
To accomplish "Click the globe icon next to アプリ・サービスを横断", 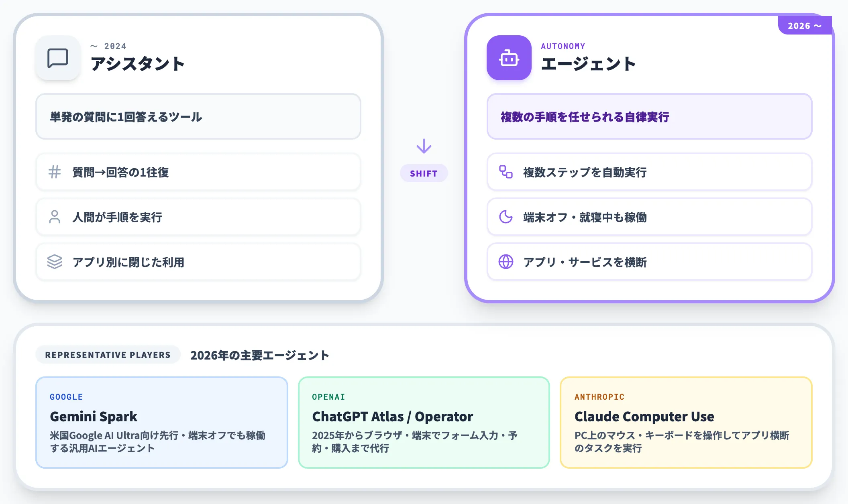I will (506, 262).
